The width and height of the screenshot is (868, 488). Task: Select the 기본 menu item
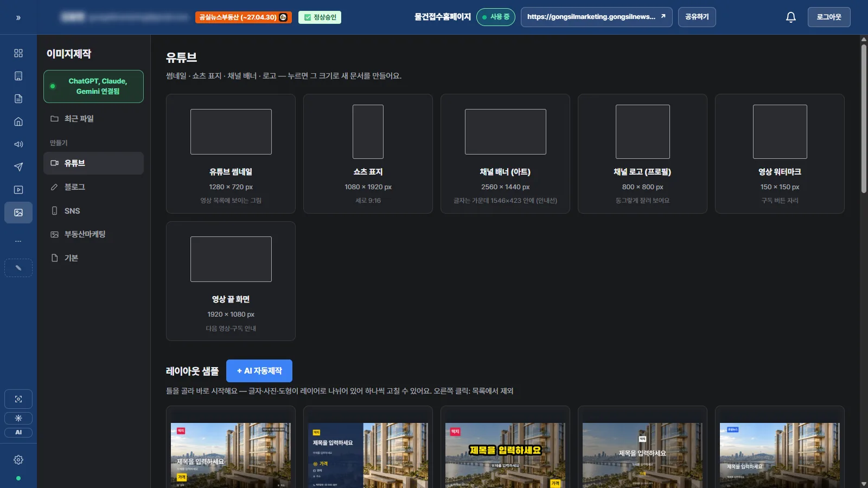coord(93,258)
